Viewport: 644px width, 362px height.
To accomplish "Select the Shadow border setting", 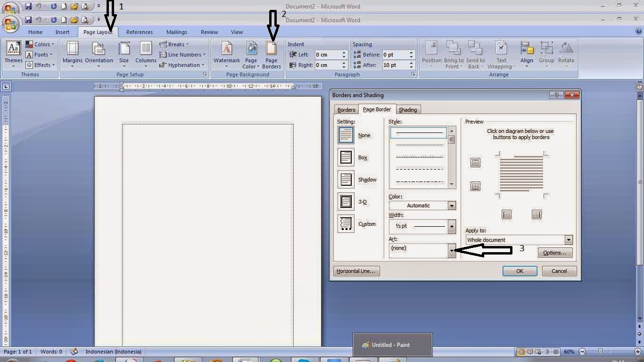I will point(346,179).
